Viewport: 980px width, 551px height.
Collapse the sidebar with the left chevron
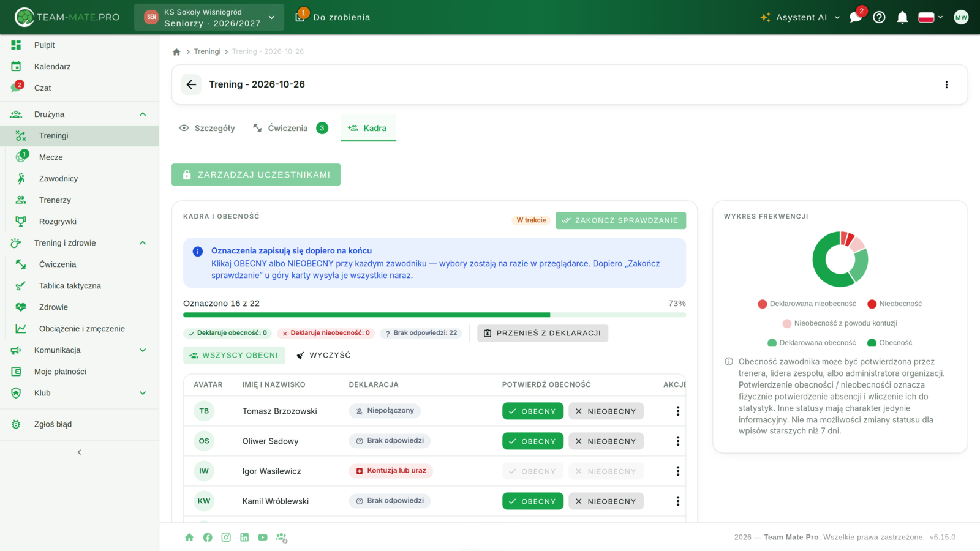[79, 452]
